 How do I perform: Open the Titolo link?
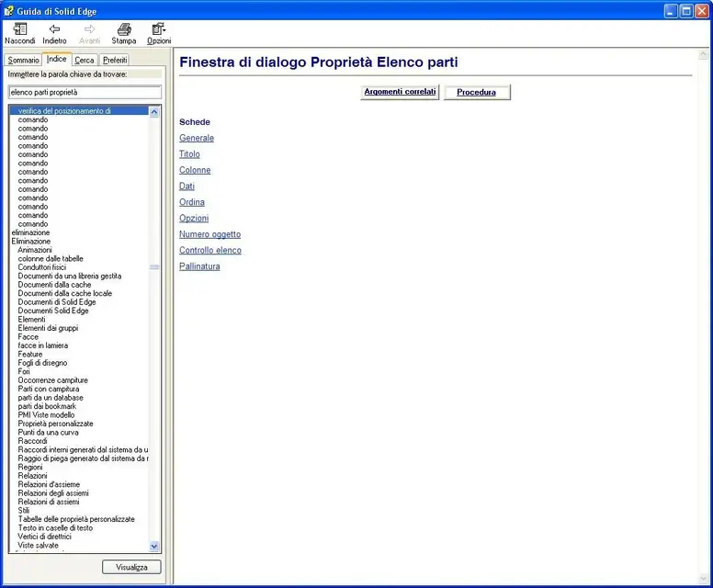tap(189, 154)
